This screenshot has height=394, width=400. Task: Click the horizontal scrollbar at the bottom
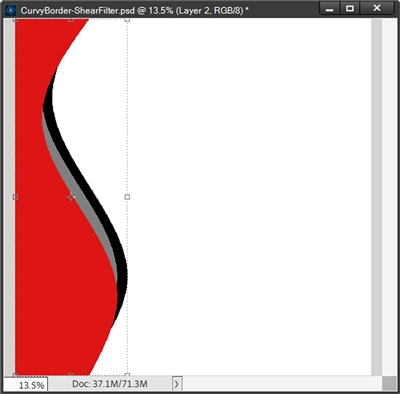click(x=283, y=384)
